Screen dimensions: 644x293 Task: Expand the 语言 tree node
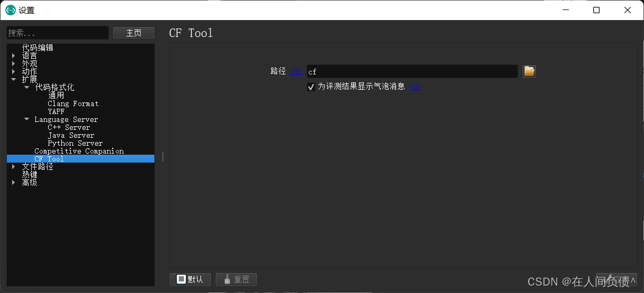click(x=14, y=56)
